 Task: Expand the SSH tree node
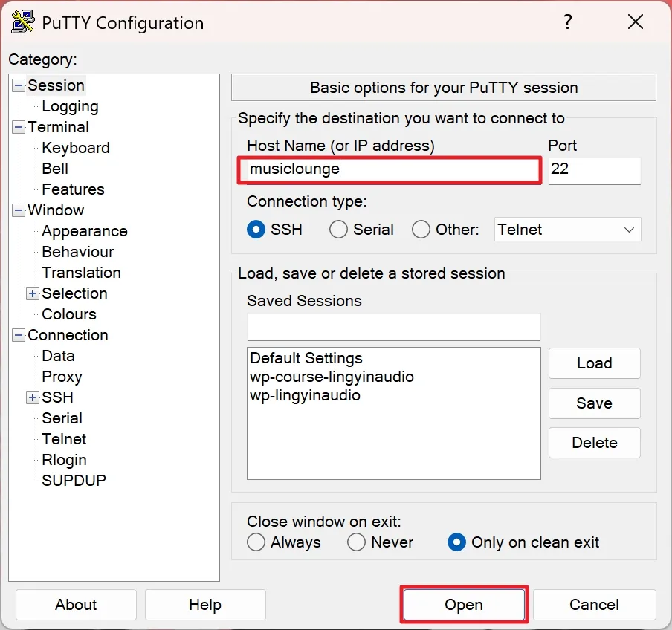pos(33,397)
